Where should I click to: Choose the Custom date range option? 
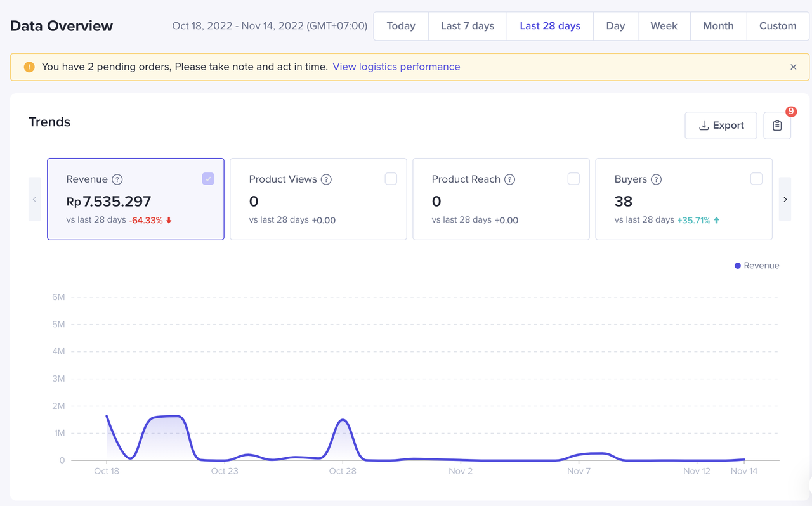click(x=778, y=26)
